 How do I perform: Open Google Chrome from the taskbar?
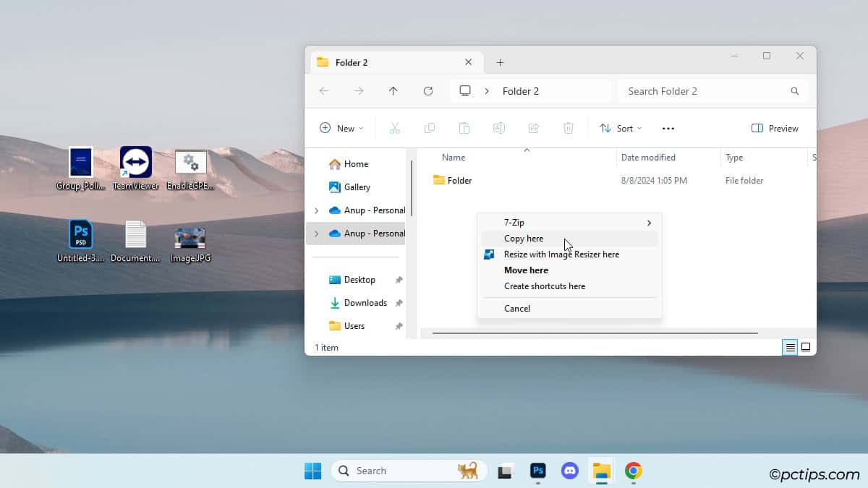click(633, 471)
